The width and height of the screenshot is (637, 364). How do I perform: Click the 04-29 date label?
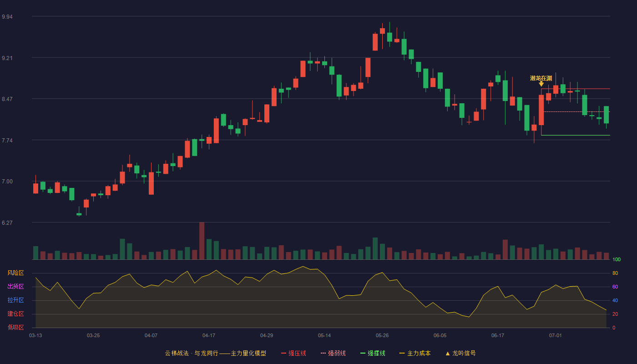click(x=267, y=335)
